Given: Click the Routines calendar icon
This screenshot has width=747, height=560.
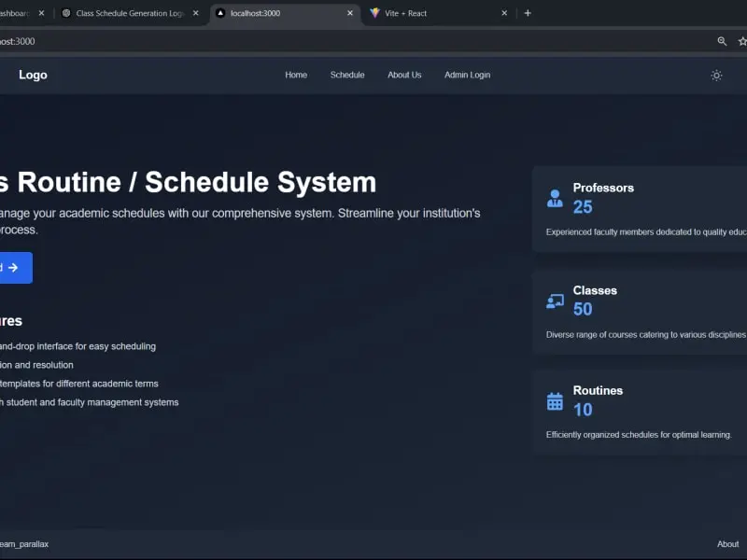Looking at the screenshot, I should (x=555, y=401).
